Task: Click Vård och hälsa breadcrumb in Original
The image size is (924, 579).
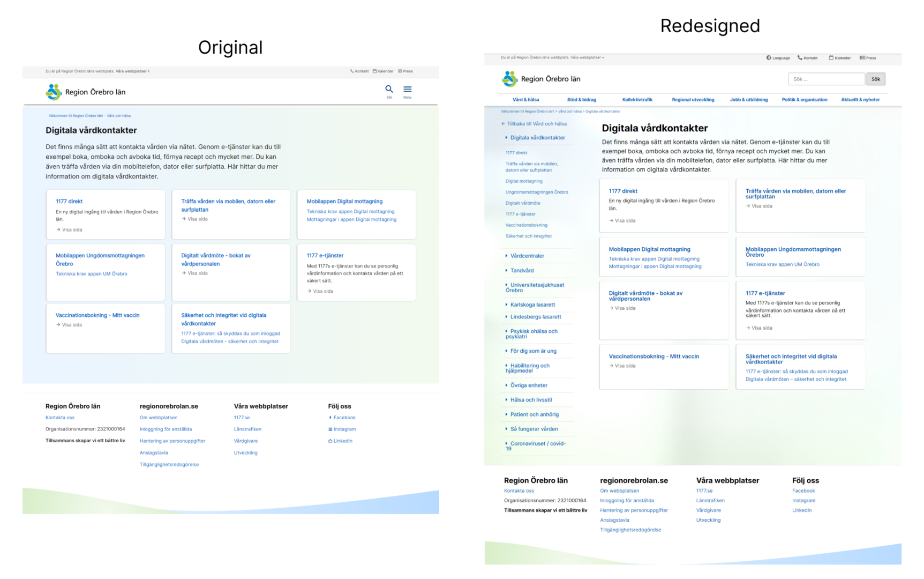Action: tap(118, 116)
